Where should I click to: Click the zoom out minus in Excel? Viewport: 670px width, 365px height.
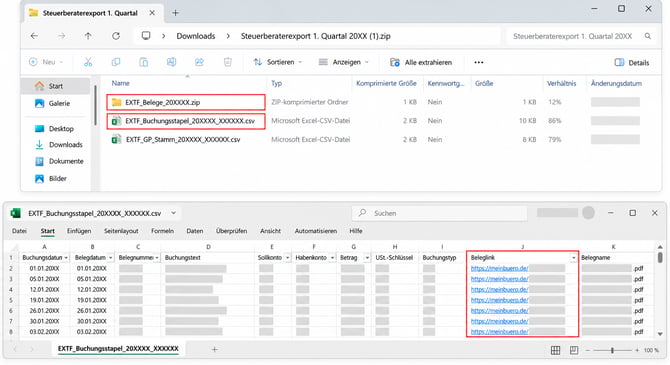click(588, 350)
